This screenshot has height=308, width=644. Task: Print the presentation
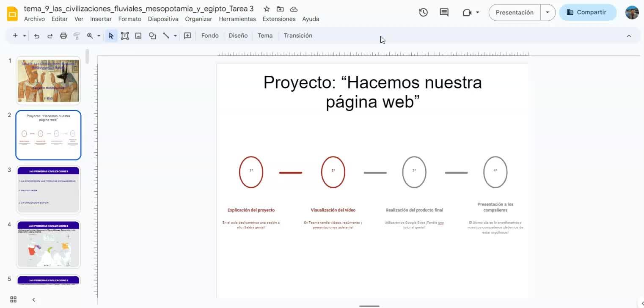[x=63, y=36]
